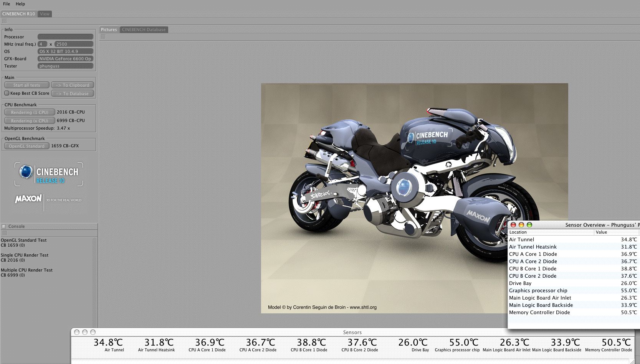Switch to the CINEBENCH Database tab

click(x=144, y=30)
